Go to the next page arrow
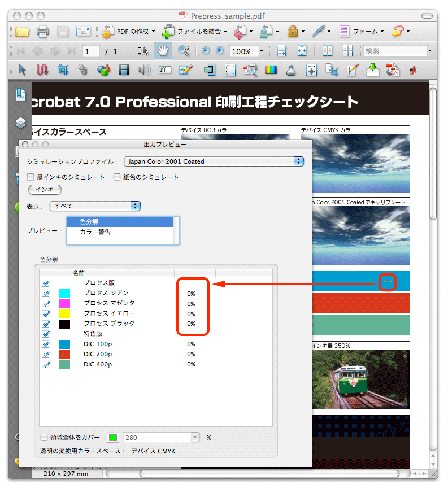 pyautogui.click(x=55, y=50)
